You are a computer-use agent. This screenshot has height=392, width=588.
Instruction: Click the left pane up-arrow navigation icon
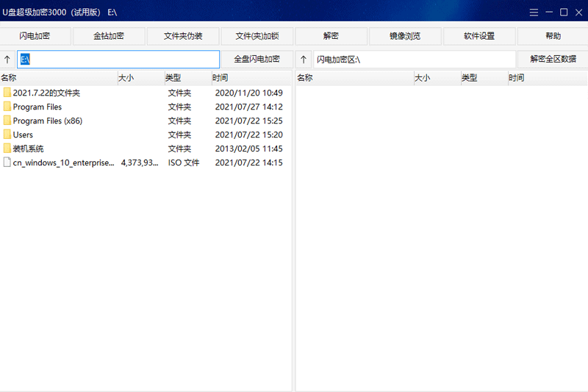7,60
